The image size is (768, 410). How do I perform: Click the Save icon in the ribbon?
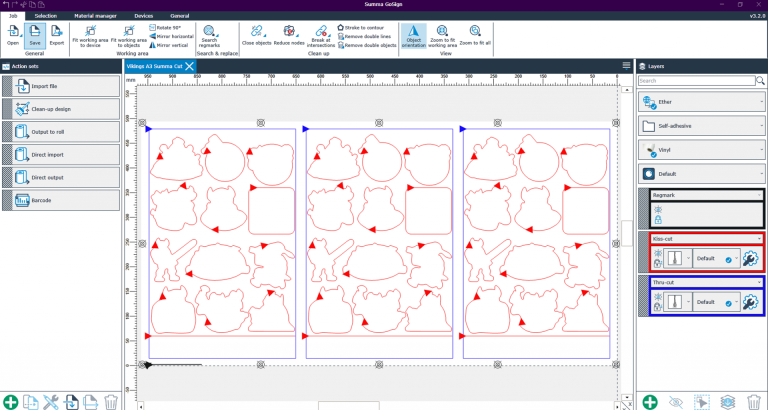(36, 36)
